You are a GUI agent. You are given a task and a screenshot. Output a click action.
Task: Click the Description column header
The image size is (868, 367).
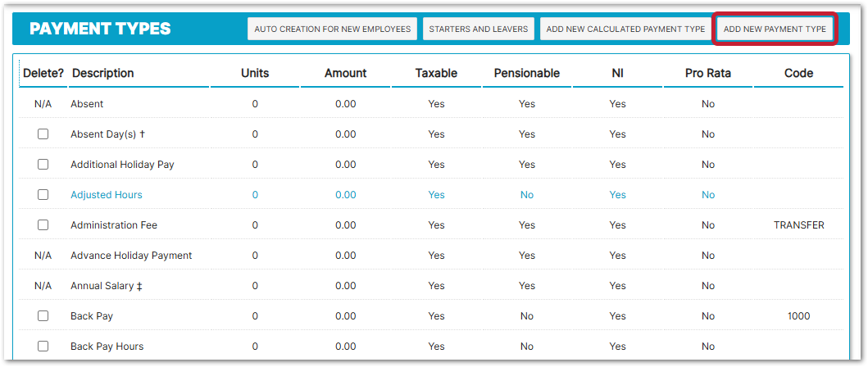[x=103, y=73]
